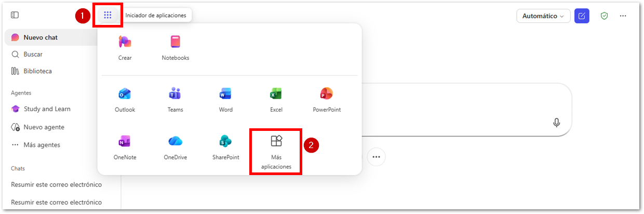This screenshot has width=644, height=214.
Task: Launch Word from the app launcher
Action: (x=226, y=100)
